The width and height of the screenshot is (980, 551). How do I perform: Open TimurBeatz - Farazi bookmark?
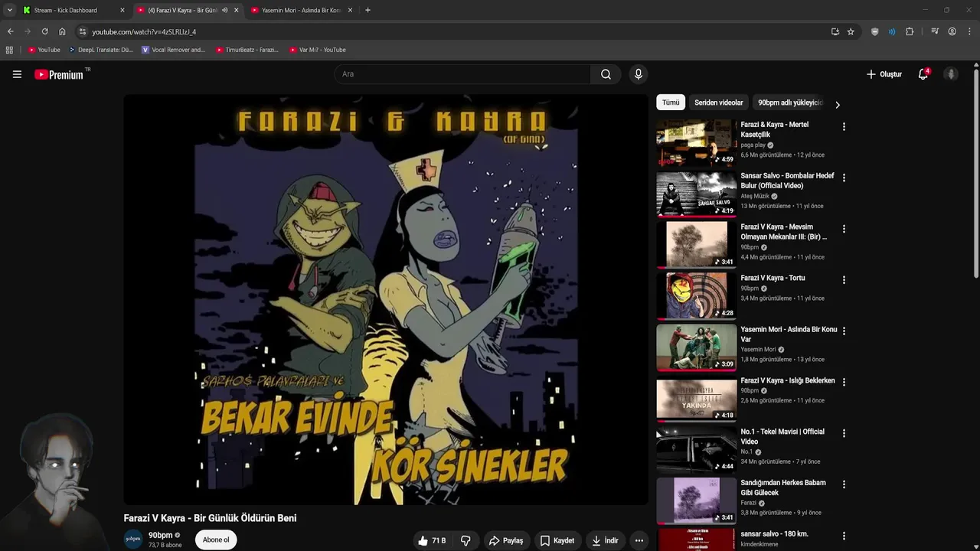(247, 50)
